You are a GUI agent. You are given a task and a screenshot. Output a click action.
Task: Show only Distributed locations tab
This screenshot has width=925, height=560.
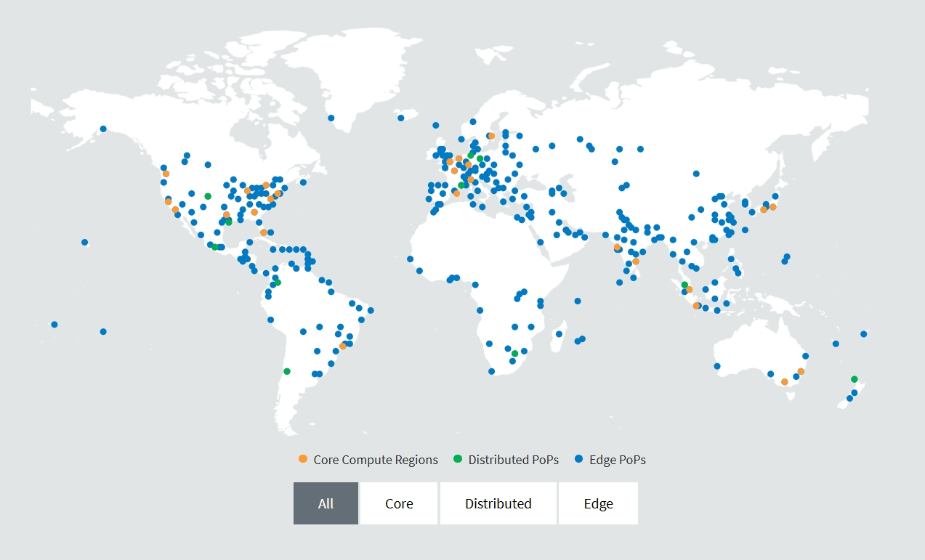(498, 503)
